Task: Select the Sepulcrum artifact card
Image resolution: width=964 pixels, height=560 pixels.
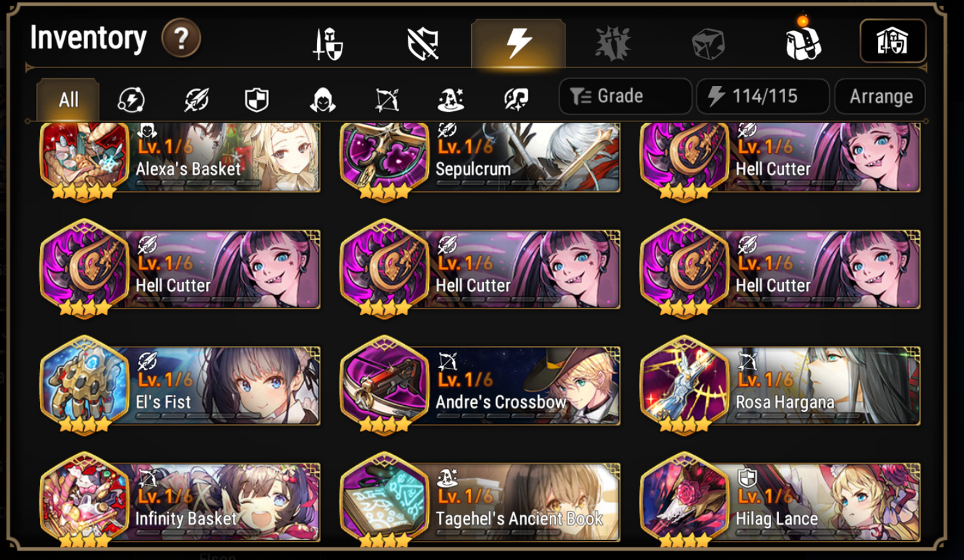Action: pos(480,159)
